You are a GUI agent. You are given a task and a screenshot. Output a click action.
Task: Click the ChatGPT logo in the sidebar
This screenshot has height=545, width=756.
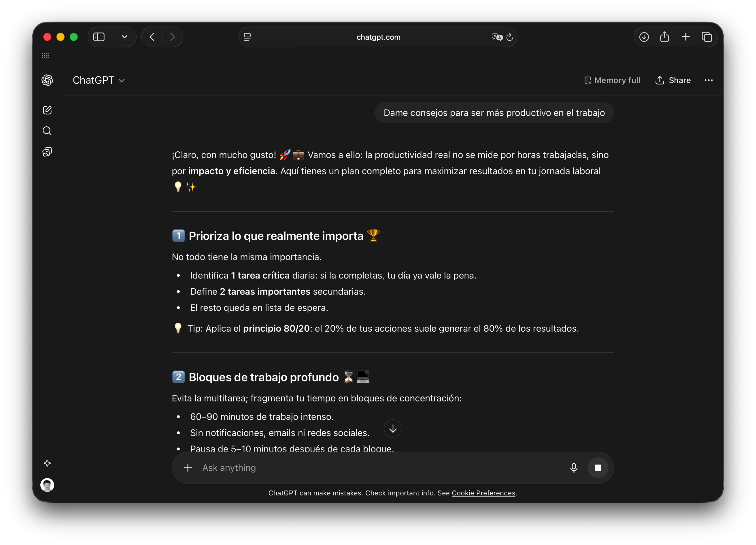pyautogui.click(x=47, y=80)
